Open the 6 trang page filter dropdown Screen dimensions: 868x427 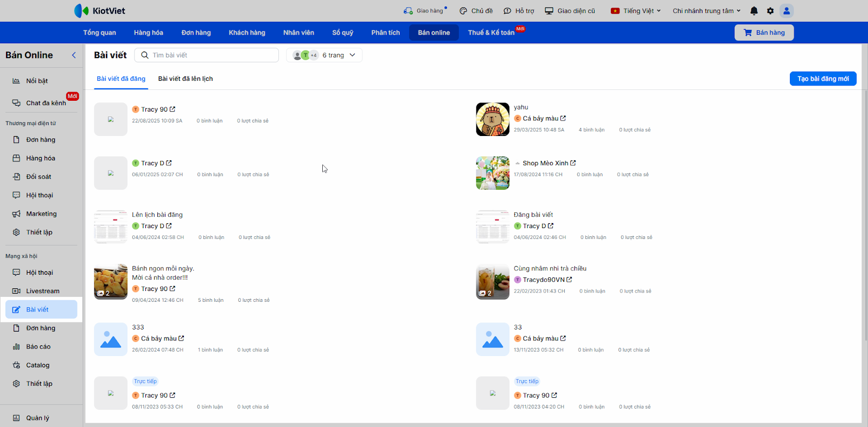(x=324, y=55)
